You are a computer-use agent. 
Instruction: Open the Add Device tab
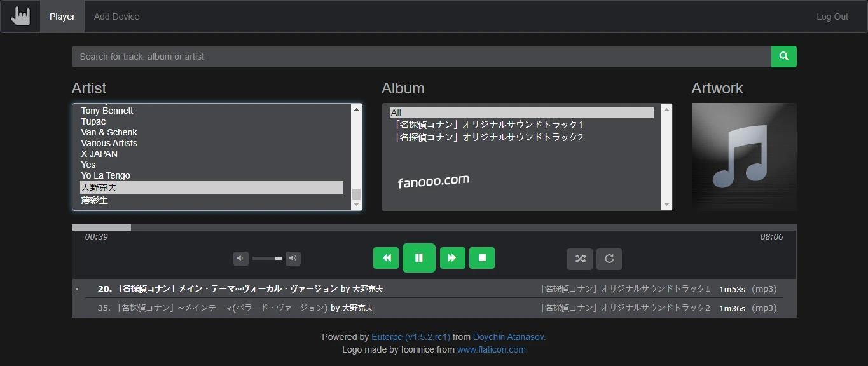coord(116,17)
